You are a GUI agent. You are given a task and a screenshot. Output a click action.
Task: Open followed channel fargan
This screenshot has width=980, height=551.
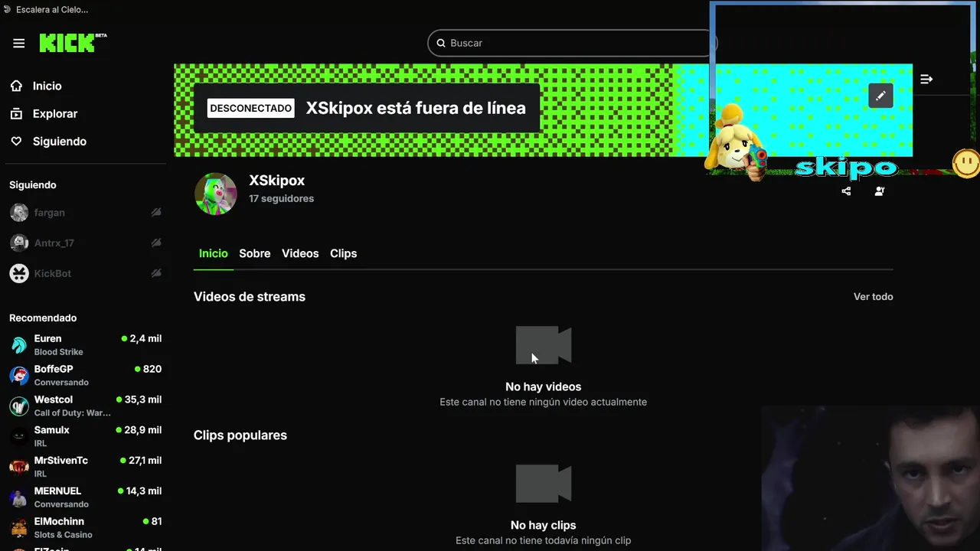click(x=85, y=213)
